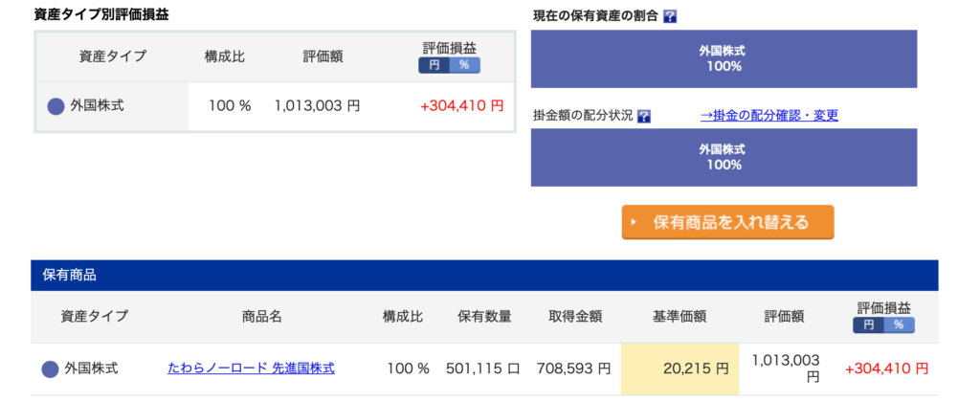The image size is (980, 402).
Task: Click the 取得金額 column header
Action: coord(573,317)
